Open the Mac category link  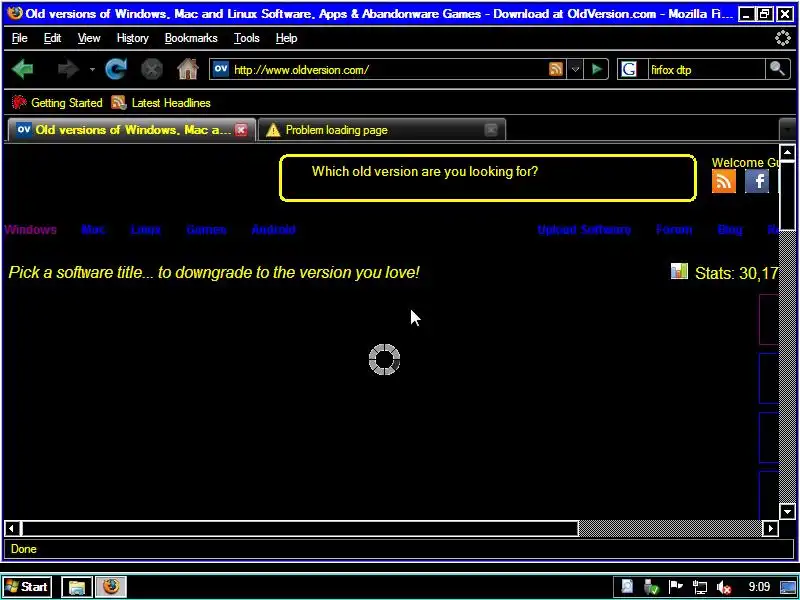point(93,230)
